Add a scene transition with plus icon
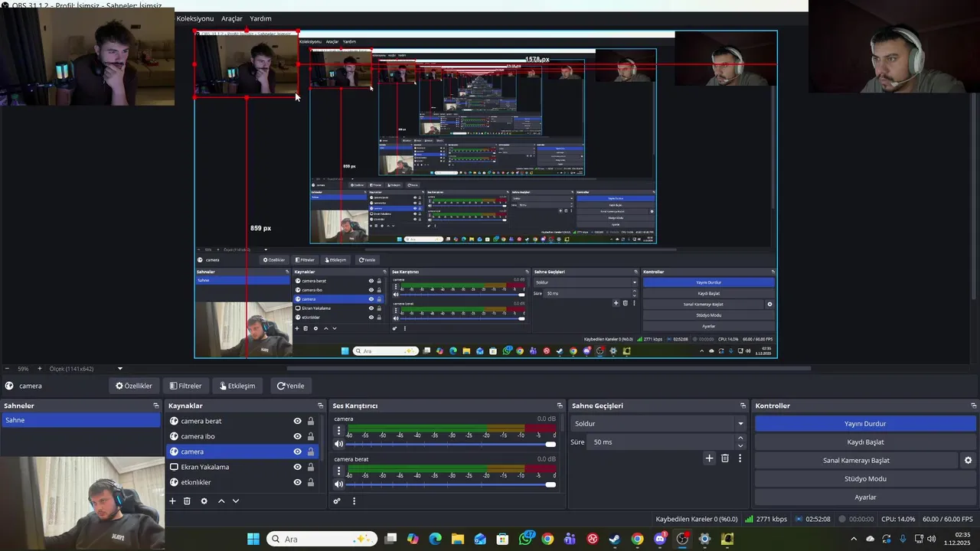This screenshot has width=980, height=551. (x=709, y=458)
